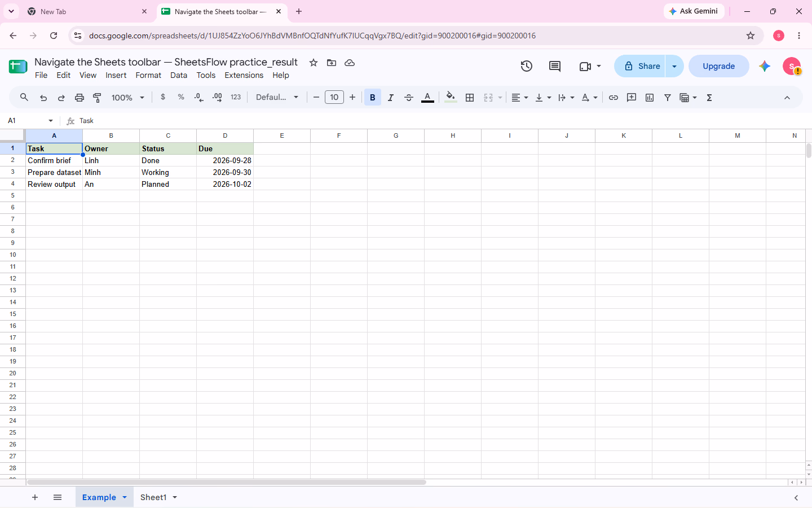The height and width of the screenshot is (508, 812).
Task: Create a filter
Action: (x=668, y=98)
